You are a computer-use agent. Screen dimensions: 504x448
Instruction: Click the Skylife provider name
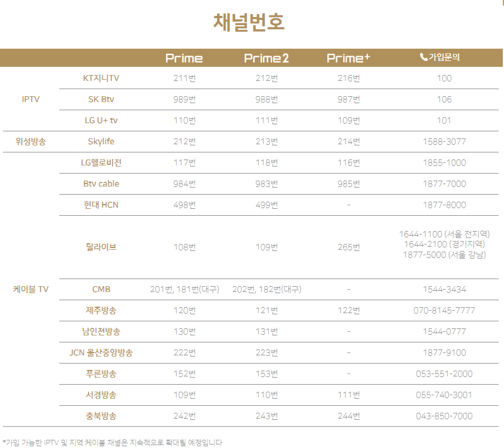(x=101, y=142)
